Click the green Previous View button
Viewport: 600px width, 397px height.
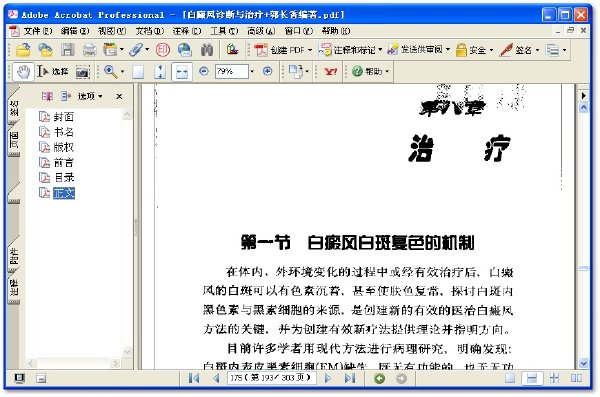(x=379, y=379)
